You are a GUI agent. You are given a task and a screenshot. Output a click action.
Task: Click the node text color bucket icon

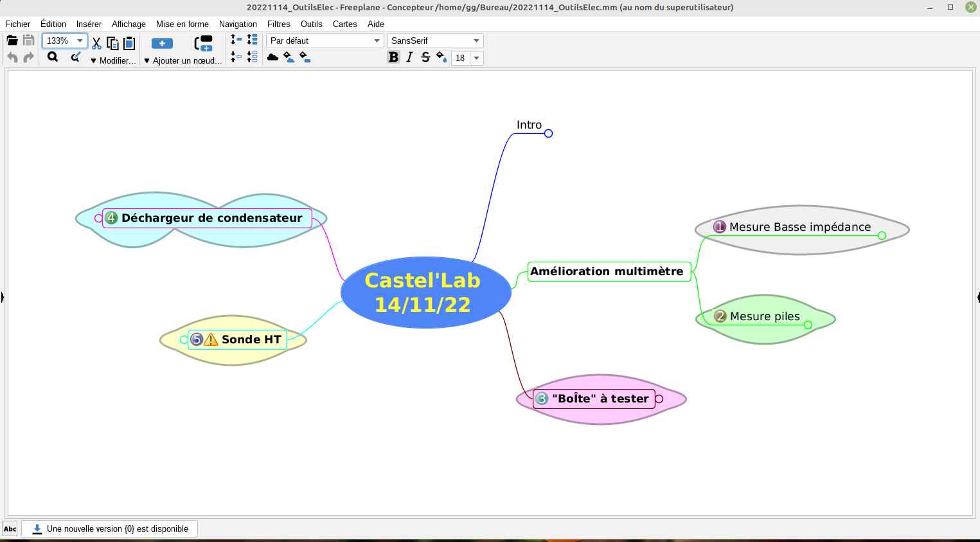441,57
